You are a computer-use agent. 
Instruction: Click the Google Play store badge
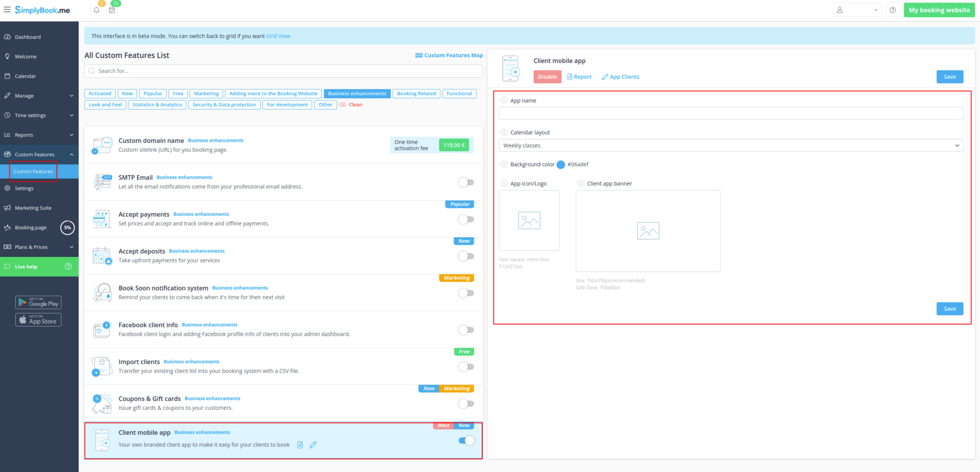pos(38,303)
